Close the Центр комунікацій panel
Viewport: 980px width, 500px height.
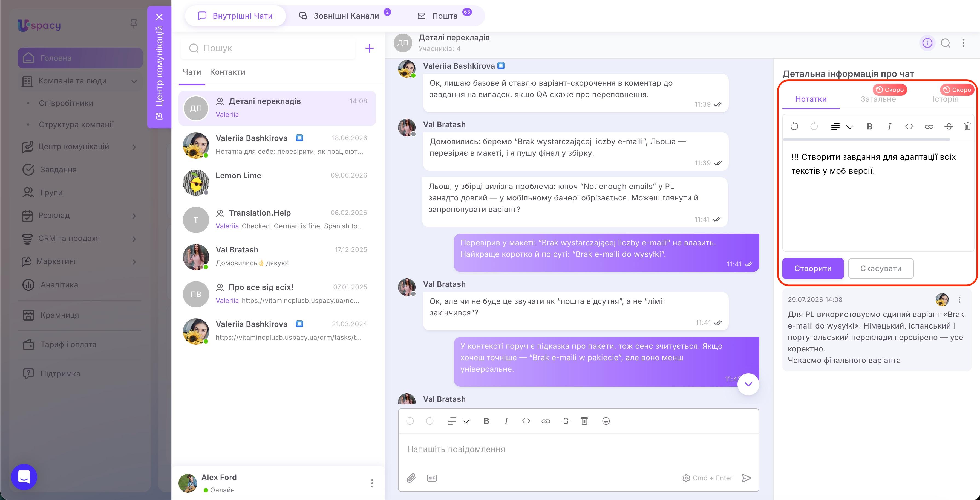[159, 17]
